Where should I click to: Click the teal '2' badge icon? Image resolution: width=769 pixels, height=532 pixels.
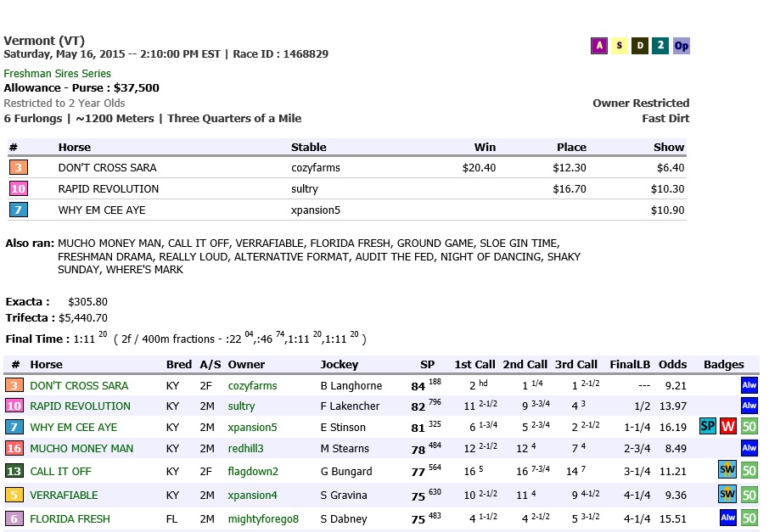[x=660, y=46]
